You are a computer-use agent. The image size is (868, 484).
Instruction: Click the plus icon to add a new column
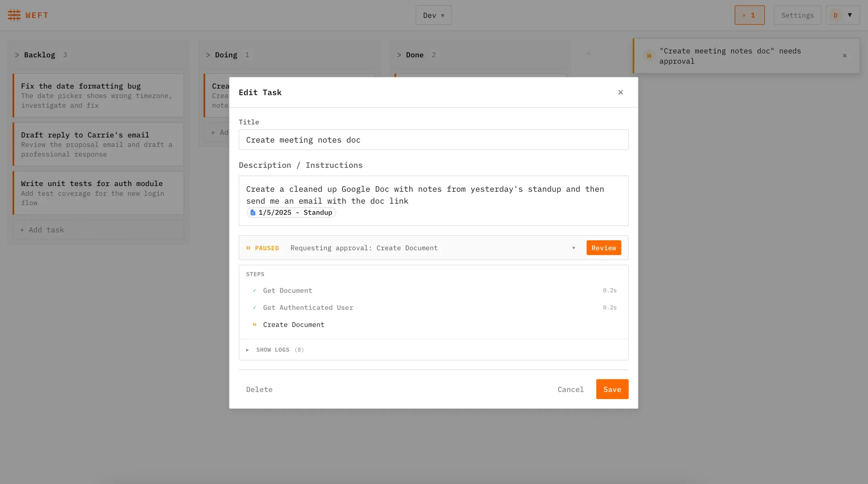click(588, 53)
